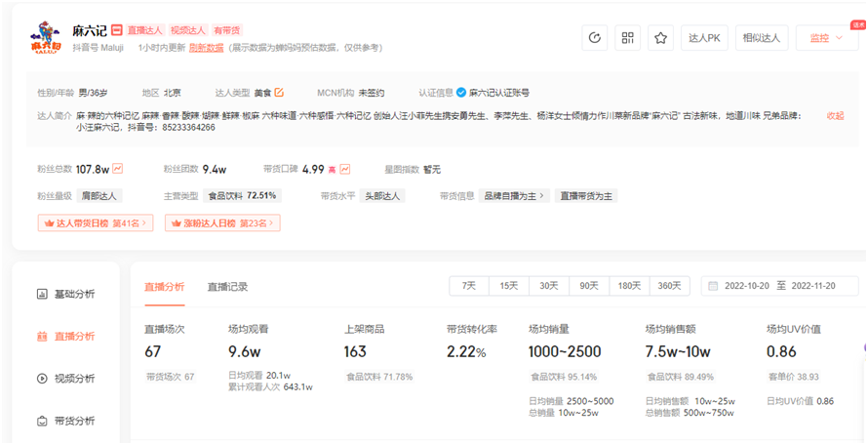
Task: Select the 180天 time range
Action: [629, 286]
